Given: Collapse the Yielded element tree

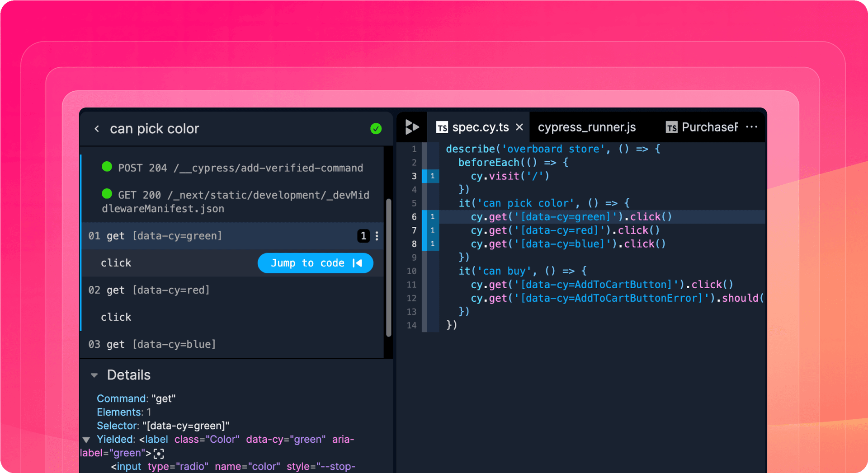Looking at the screenshot, I should [86, 440].
